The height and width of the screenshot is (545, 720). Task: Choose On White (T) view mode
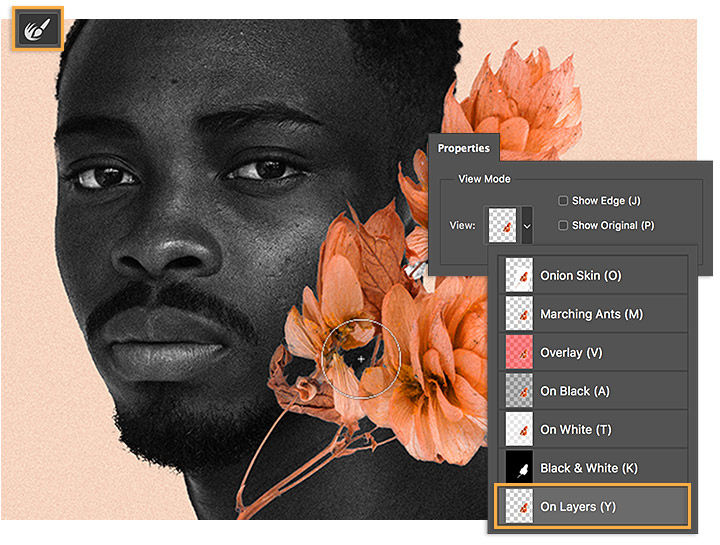point(593,430)
